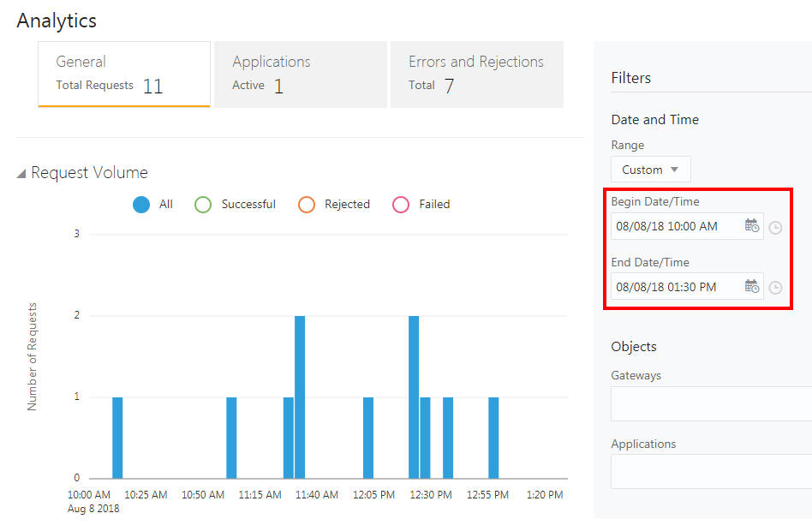
Task: Open calendar picker for Begin Date/Time
Action: tap(751, 226)
